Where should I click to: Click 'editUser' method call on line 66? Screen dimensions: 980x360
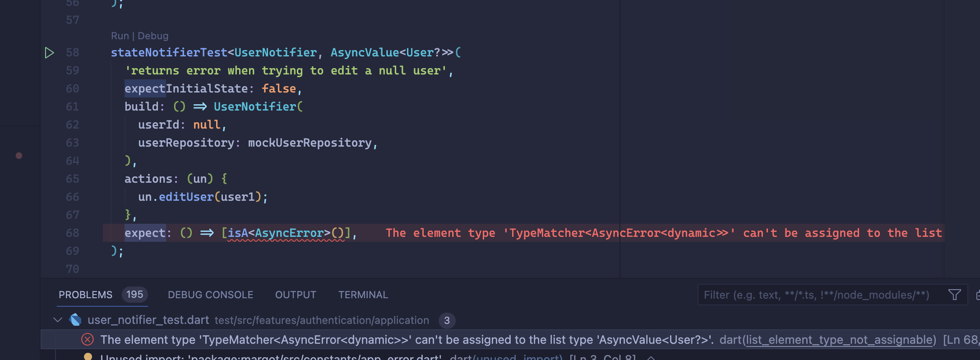coord(186,197)
